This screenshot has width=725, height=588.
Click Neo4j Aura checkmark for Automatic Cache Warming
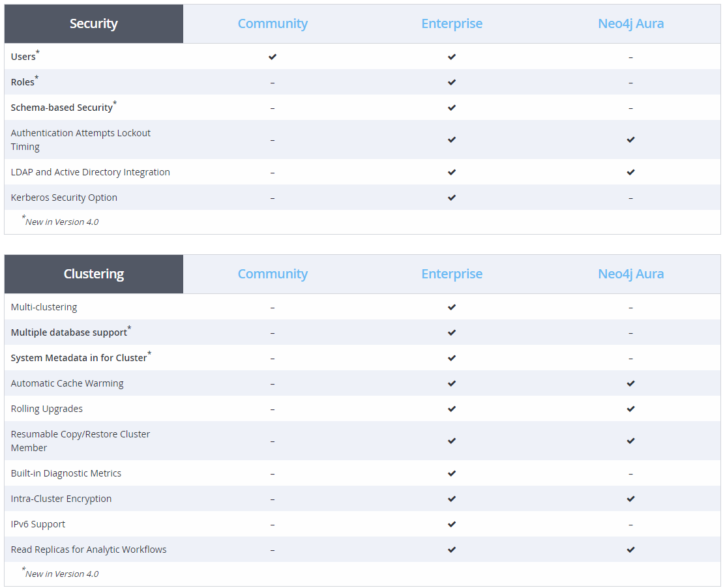pos(630,383)
